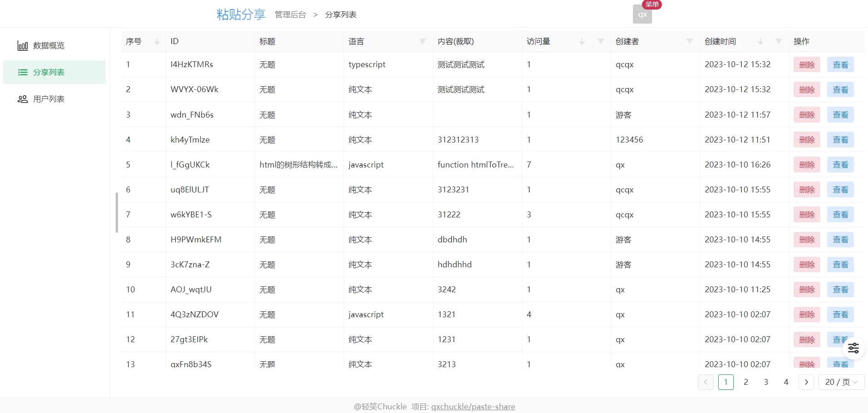
Task: View share H9PWmkEFM
Action: [x=840, y=240]
